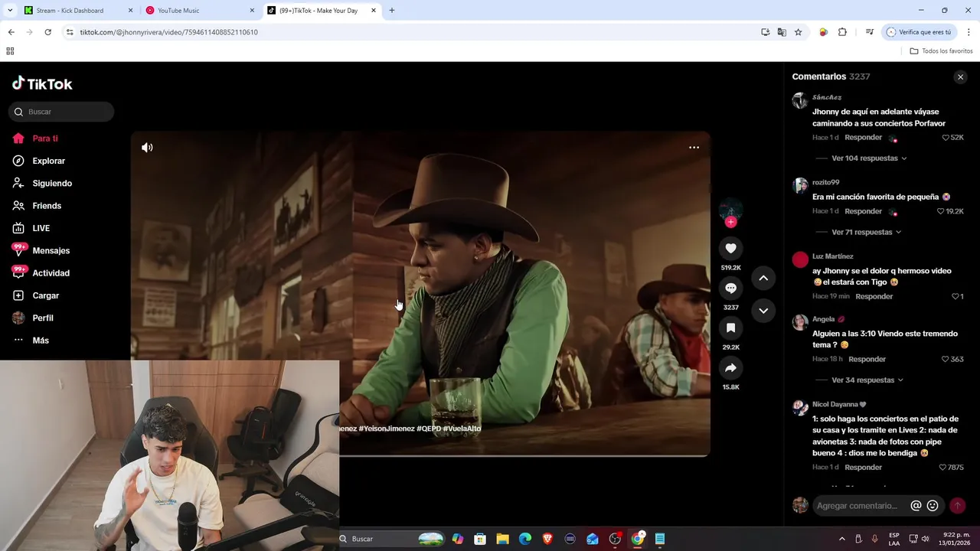Open the apps grid in bookmarks bar
The height and width of the screenshot is (551, 980).
[10, 51]
